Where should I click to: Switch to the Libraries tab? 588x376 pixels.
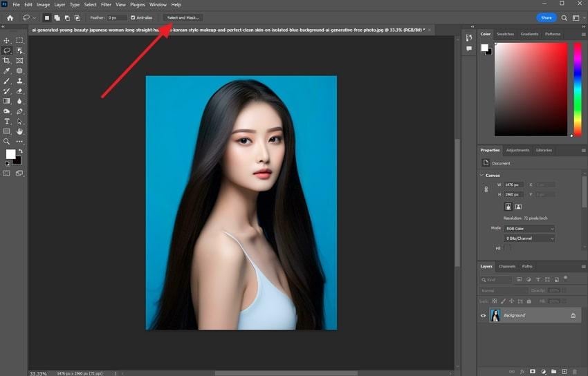544,150
